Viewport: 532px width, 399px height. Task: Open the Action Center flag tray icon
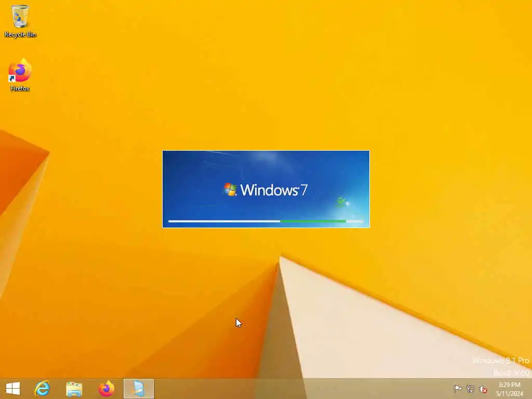coord(458,389)
